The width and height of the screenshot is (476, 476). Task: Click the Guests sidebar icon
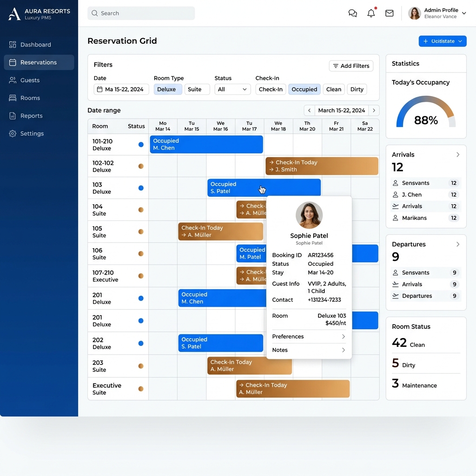(13, 80)
